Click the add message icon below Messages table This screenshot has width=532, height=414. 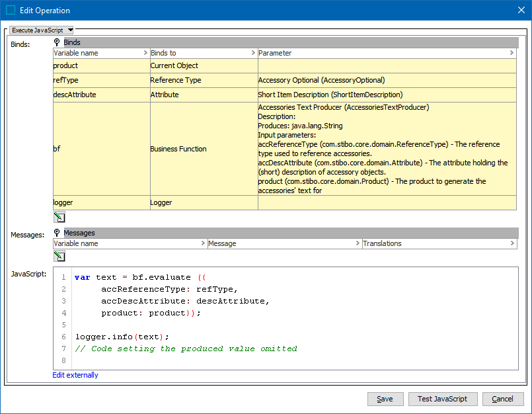(x=59, y=257)
